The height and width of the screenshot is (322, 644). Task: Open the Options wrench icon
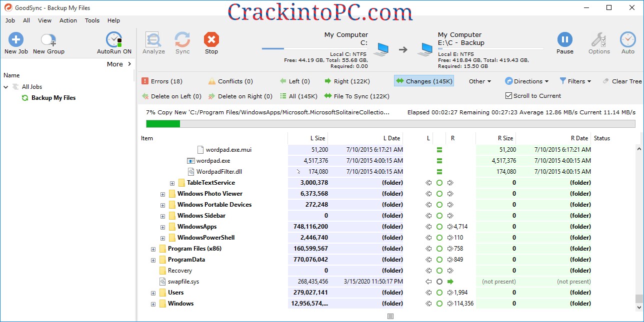click(x=599, y=39)
